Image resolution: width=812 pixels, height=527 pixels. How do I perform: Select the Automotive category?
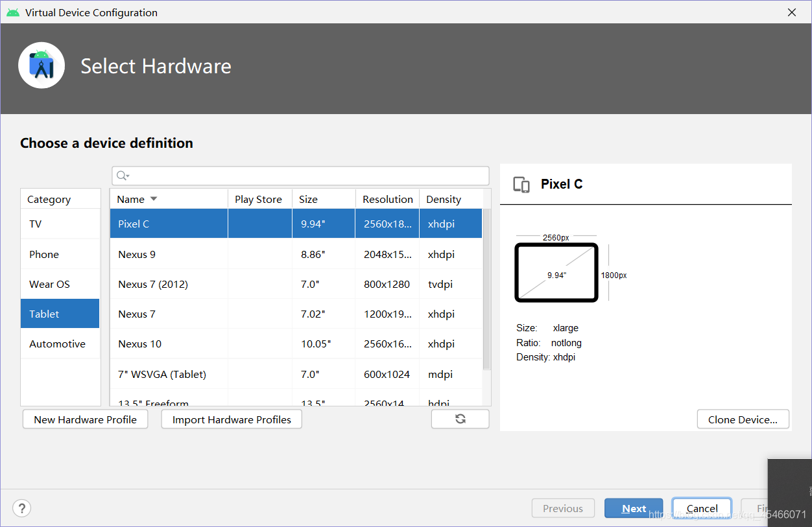pos(60,344)
